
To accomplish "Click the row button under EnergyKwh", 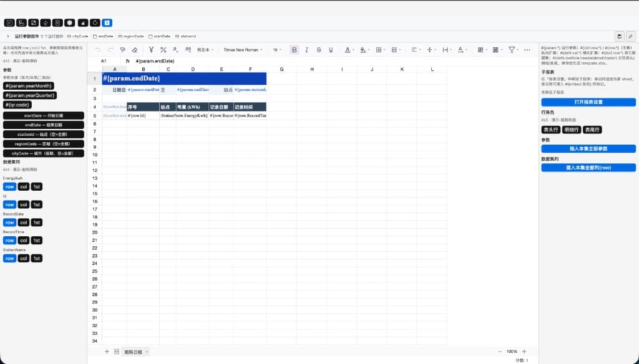I will (9, 186).
